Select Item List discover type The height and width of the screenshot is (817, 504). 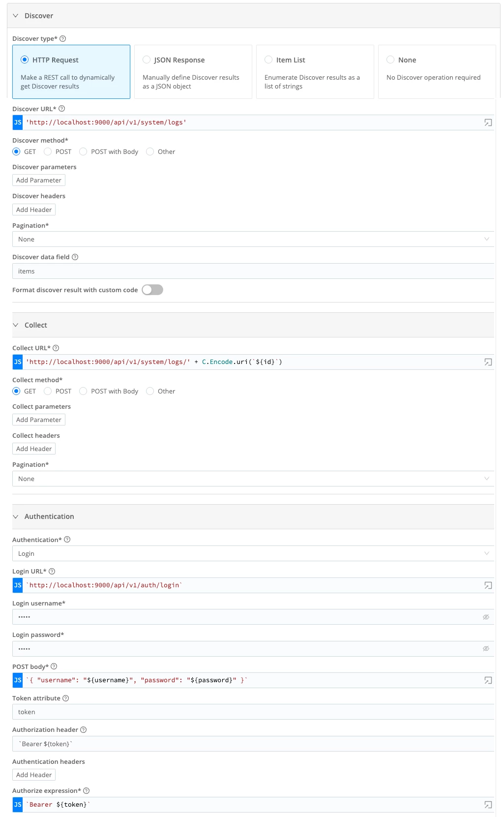[315, 72]
